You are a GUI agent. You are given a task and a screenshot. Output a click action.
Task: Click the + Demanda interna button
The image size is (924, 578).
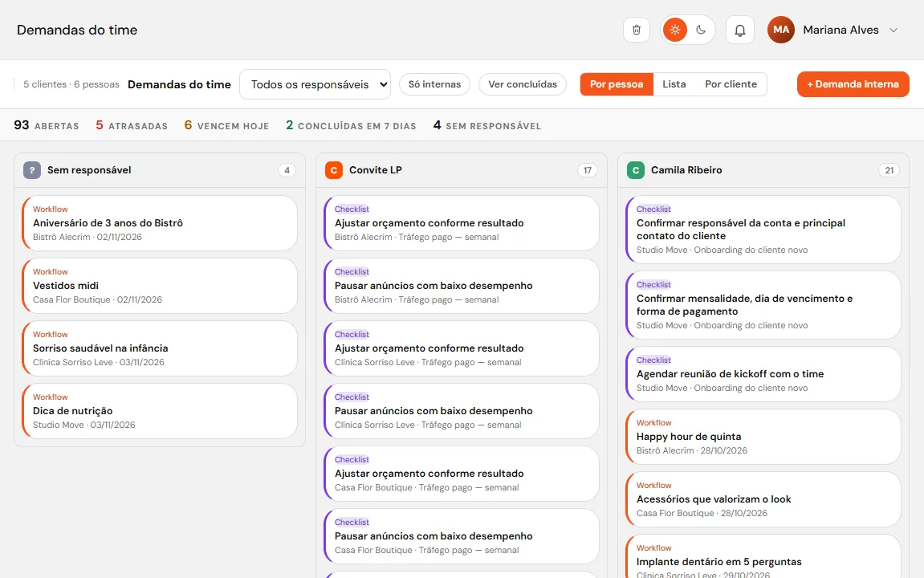[x=853, y=84]
